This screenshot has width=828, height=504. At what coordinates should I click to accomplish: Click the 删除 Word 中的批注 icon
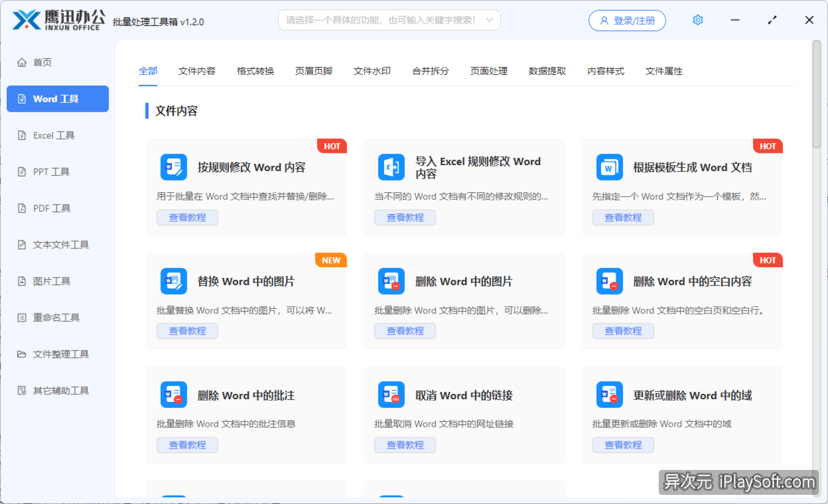(174, 395)
